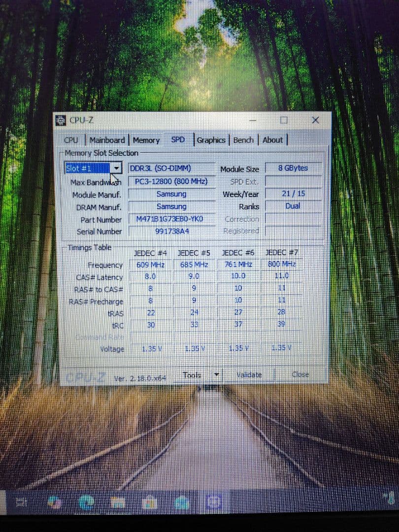Screen dimensions: 399x532
Task: Click the Close button at bottom
Action: (x=300, y=374)
